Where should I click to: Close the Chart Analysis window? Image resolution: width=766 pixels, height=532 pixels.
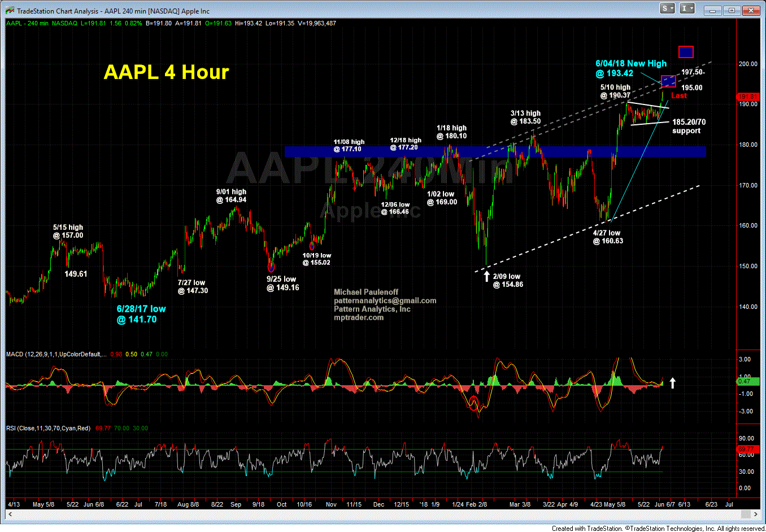coord(751,10)
